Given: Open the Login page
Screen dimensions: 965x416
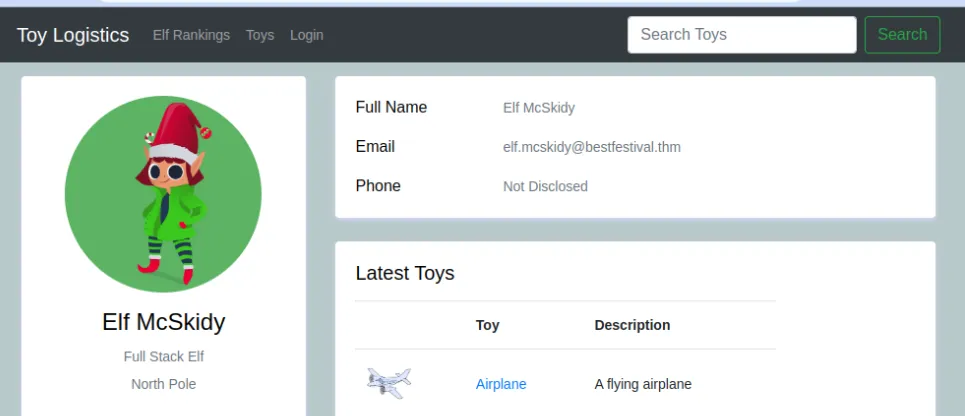Looking at the screenshot, I should 306,35.
